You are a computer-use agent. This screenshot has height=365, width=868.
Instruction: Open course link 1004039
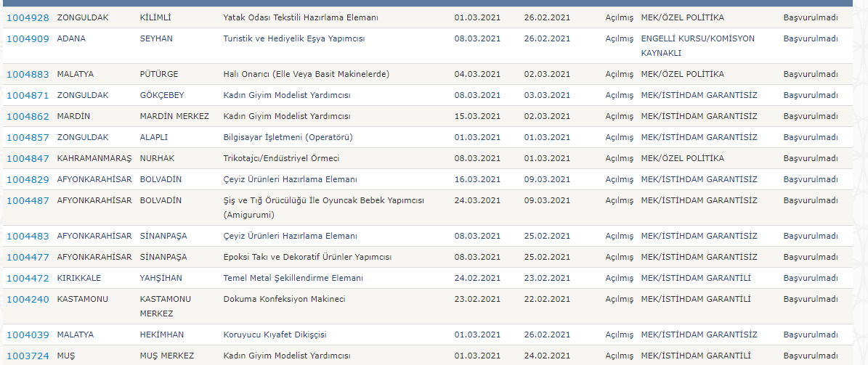[28, 335]
